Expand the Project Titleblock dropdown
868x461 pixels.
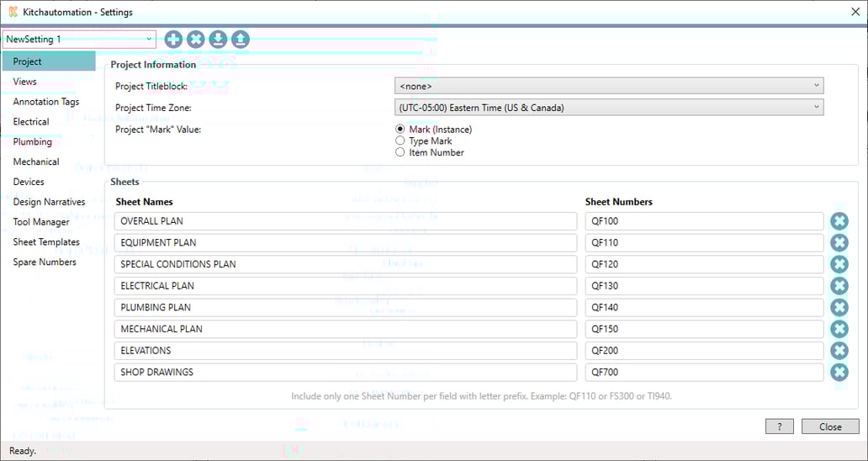608,86
